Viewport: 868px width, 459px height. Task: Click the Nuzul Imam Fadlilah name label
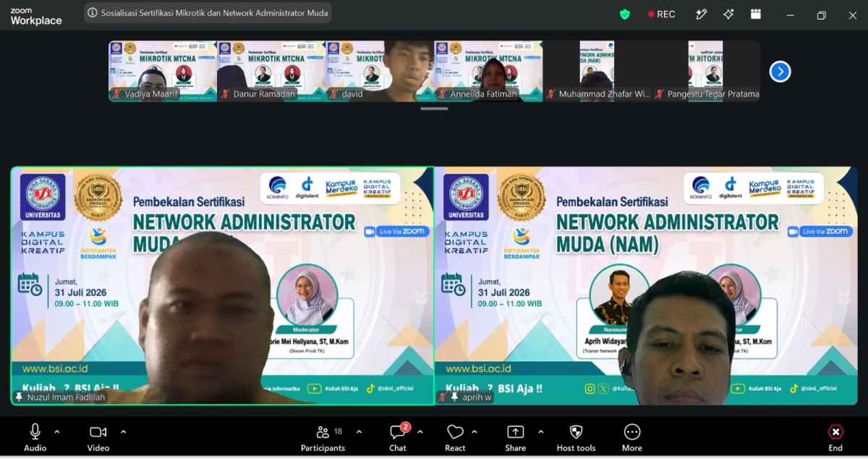tap(66, 397)
